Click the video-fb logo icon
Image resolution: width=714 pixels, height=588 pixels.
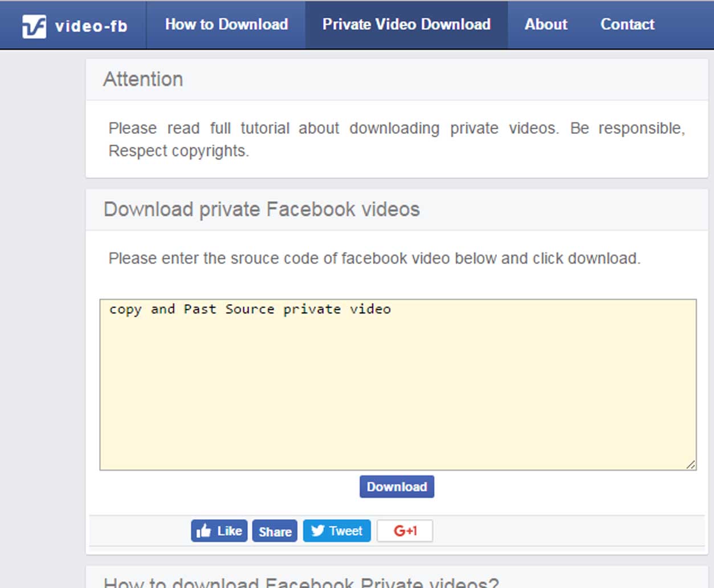click(34, 26)
